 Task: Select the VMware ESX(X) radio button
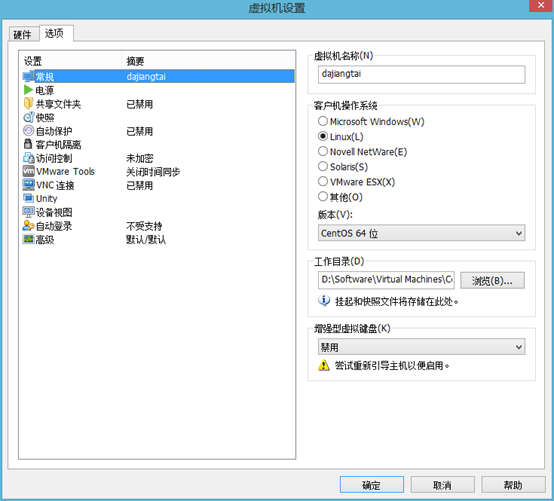coord(323,182)
